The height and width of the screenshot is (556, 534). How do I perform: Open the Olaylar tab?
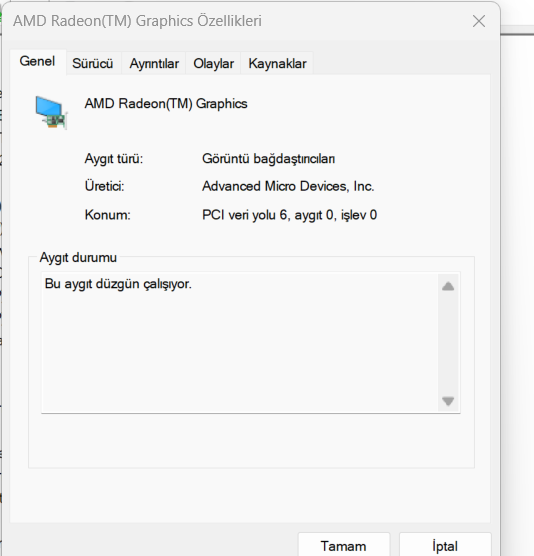213,64
